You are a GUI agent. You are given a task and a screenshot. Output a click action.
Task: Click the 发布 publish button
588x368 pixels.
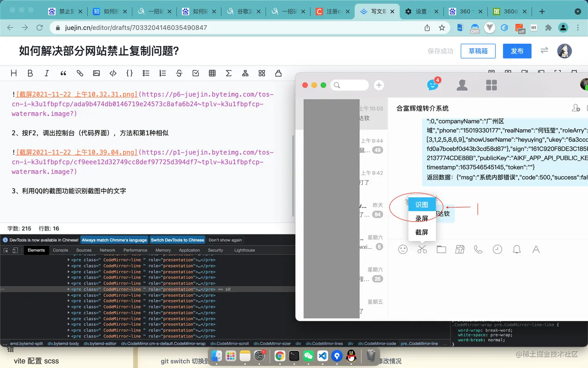(517, 51)
